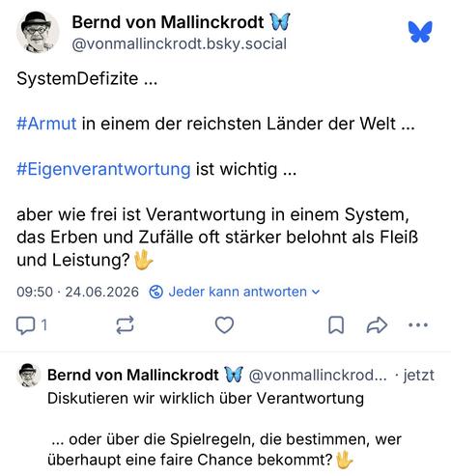Like the post with the heart icon
The height and width of the screenshot is (476, 451).
click(x=224, y=324)
